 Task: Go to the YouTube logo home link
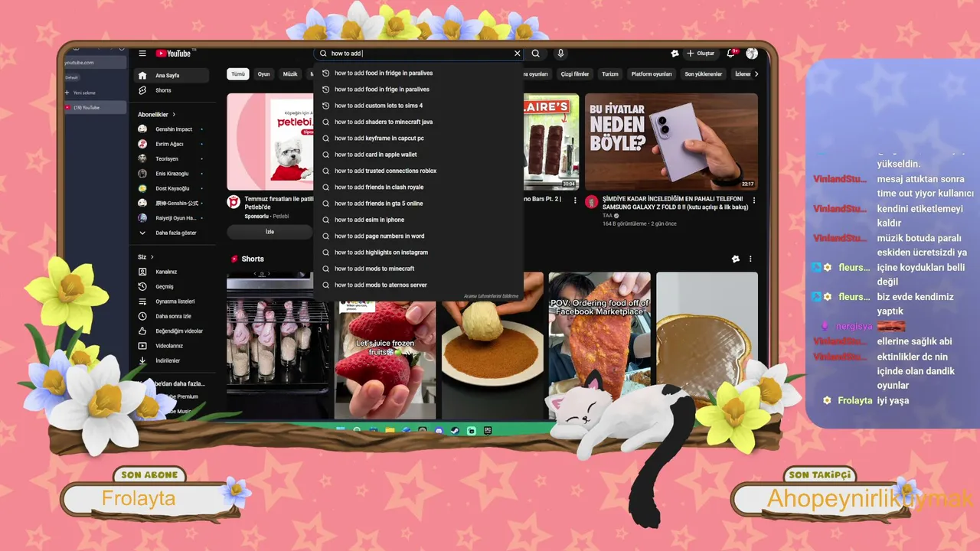point(174,54)
